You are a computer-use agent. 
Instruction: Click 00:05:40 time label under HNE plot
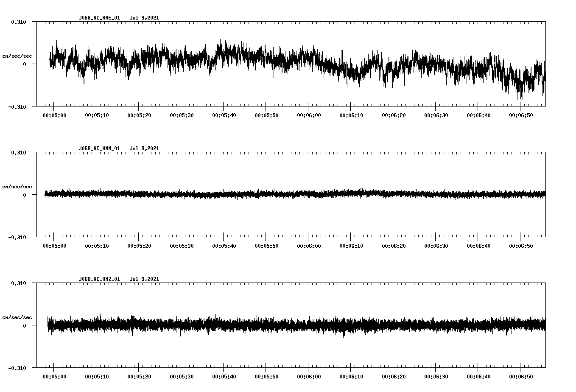224,115
